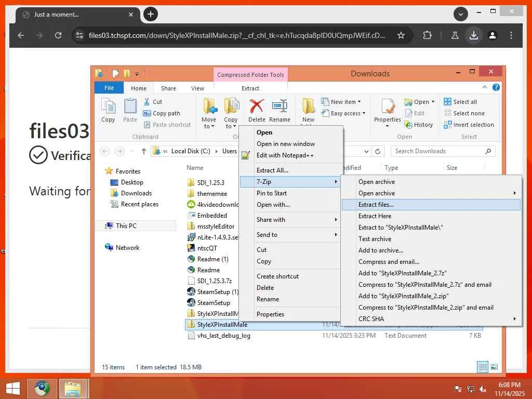532x399 pixels.
Task: Expand the Easy access dropdown
Action: (x=343, y=113)
